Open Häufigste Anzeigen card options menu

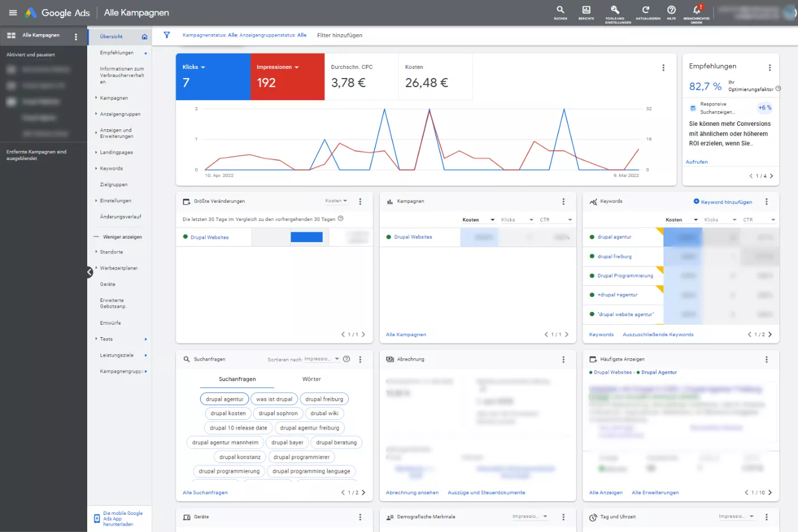(x=766, y=359)
